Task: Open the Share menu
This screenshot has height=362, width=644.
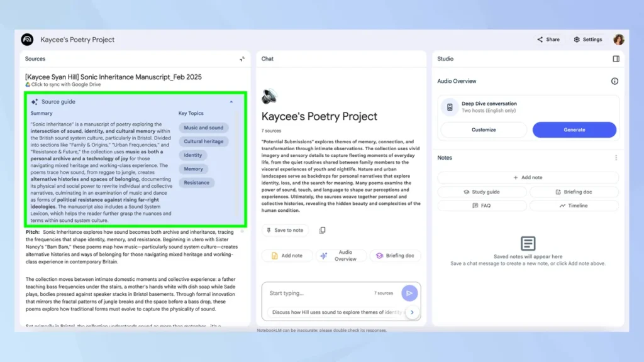Action: tap(548, 39)
